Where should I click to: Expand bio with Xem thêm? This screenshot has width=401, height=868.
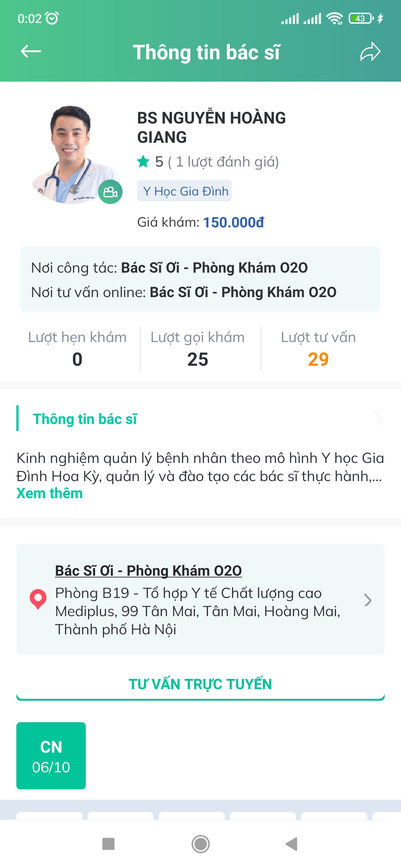tap(49, 493)
